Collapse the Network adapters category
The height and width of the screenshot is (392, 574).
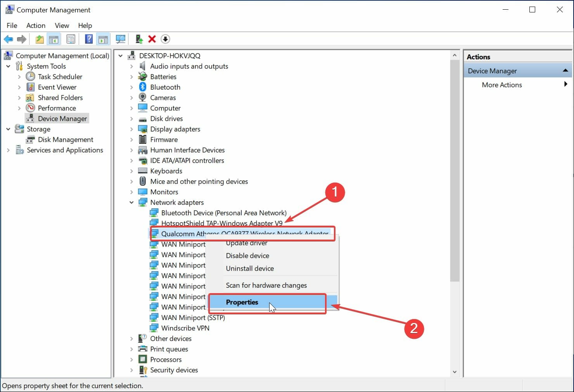131,202
